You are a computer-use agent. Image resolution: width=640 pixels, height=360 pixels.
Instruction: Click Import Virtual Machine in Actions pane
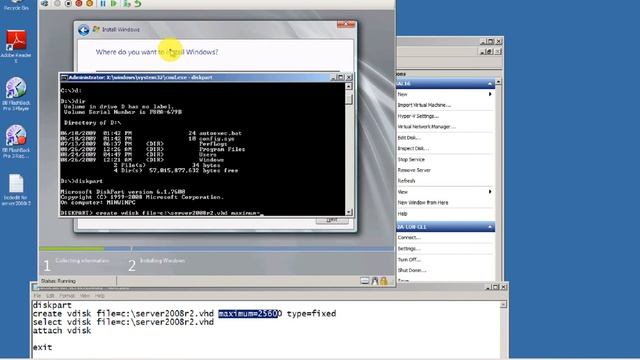(424, 105)
